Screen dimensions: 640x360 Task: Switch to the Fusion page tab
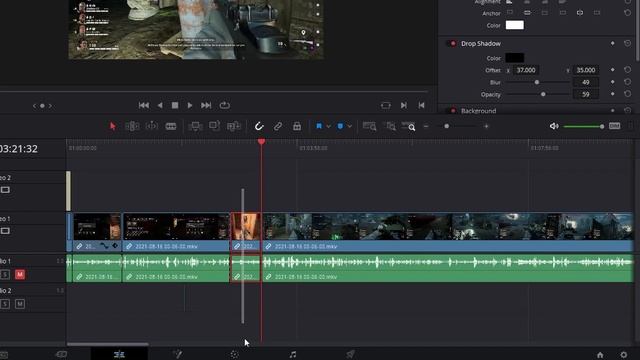[177, 354]
